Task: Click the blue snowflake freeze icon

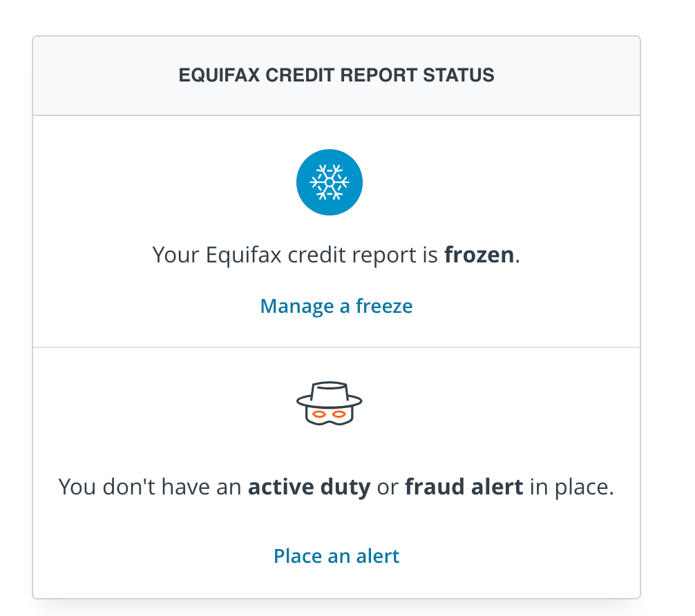Action: [330, 182]
